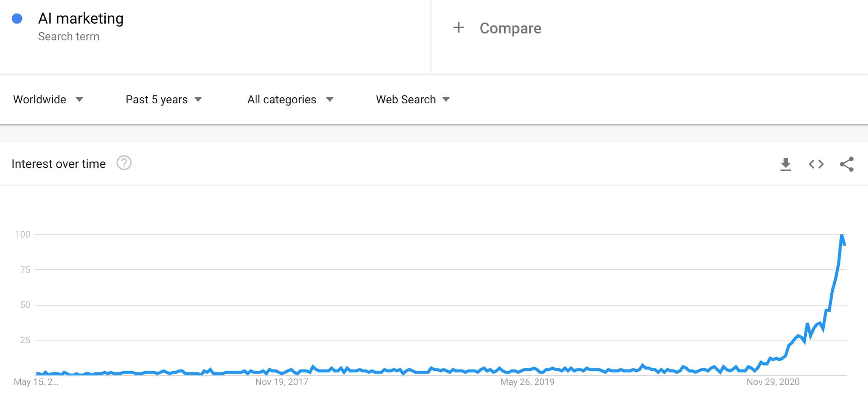The image size is (868, 396).
Task: Open the All categories dropdown
Action: coord(290,100)
